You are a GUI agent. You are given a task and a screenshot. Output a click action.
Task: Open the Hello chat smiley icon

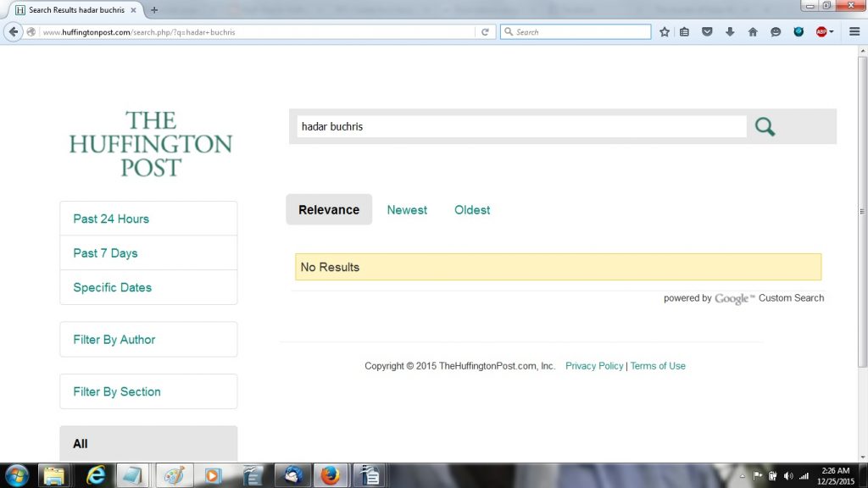pos(775,32)
